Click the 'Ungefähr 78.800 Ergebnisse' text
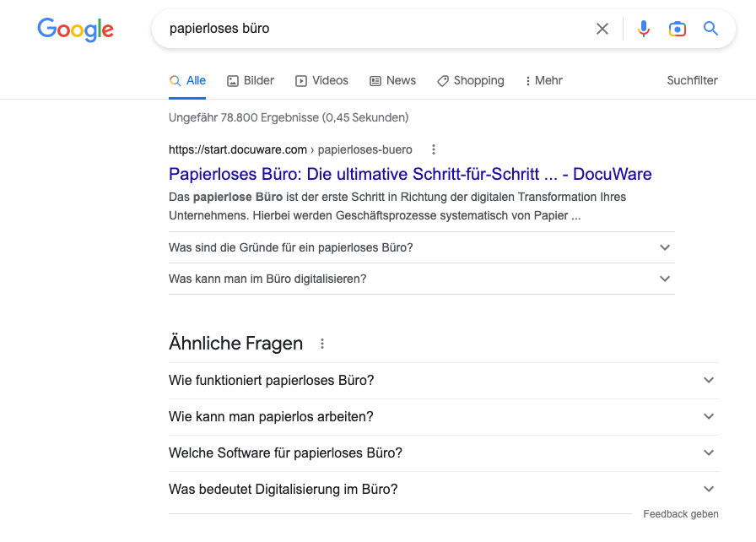The width and height of the screenshot is (756, 542). click(x=289, y=117)
